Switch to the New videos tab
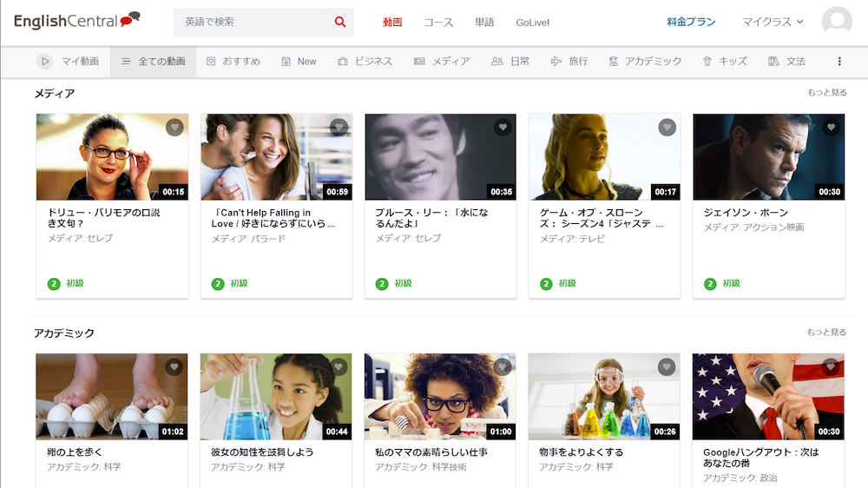The image size is (868, 488). (299, 62)
